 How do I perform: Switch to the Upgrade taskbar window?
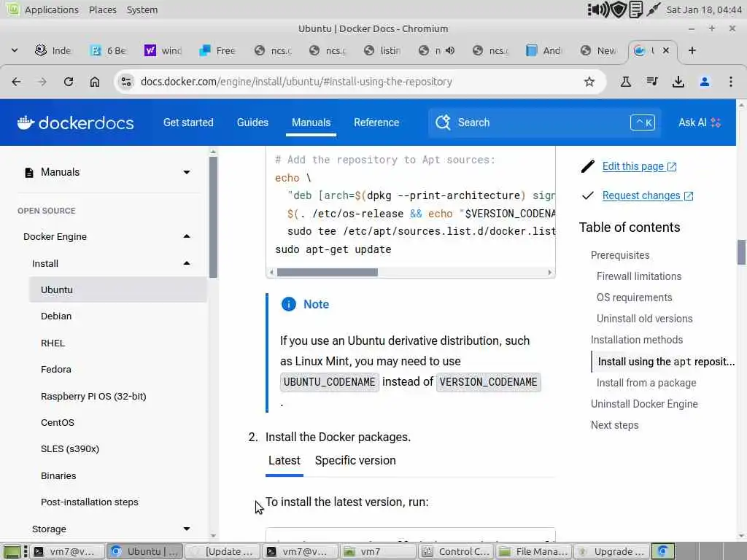pos(612,551)
